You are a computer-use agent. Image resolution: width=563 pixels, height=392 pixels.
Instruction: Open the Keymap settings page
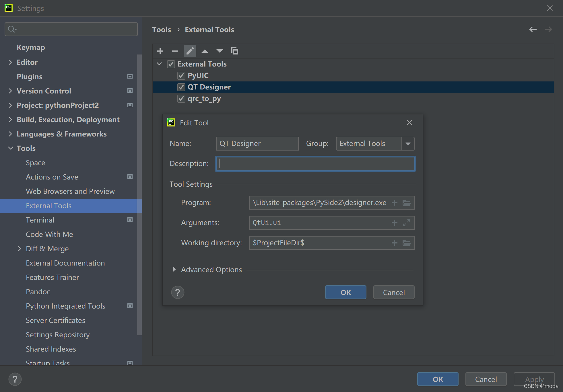[x=31, y=48]
